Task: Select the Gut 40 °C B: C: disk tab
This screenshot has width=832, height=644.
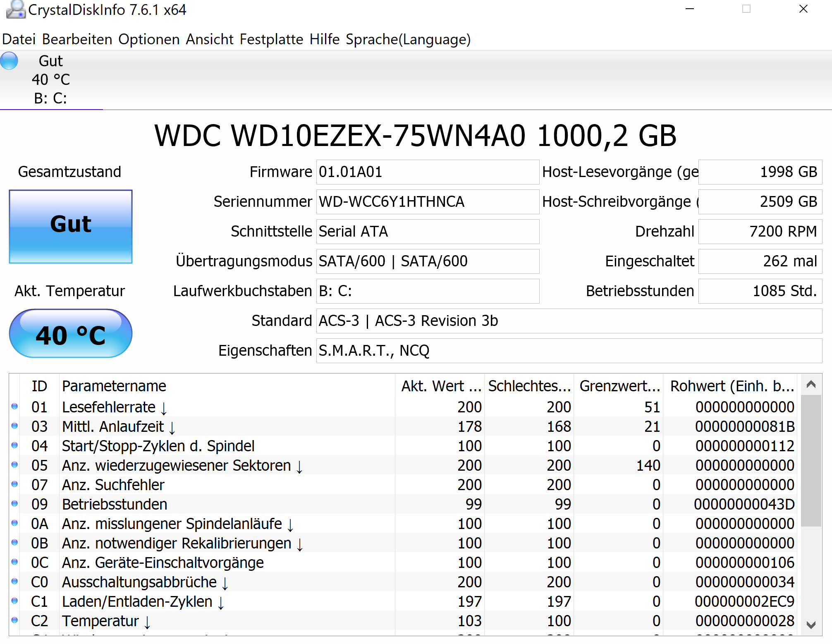Action: [x=51, y=79]
